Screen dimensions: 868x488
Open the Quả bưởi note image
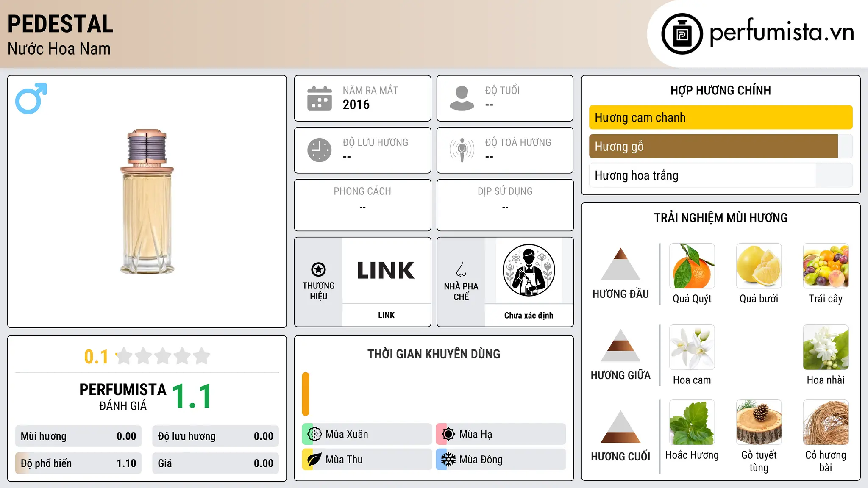click(x=759, y=266)
